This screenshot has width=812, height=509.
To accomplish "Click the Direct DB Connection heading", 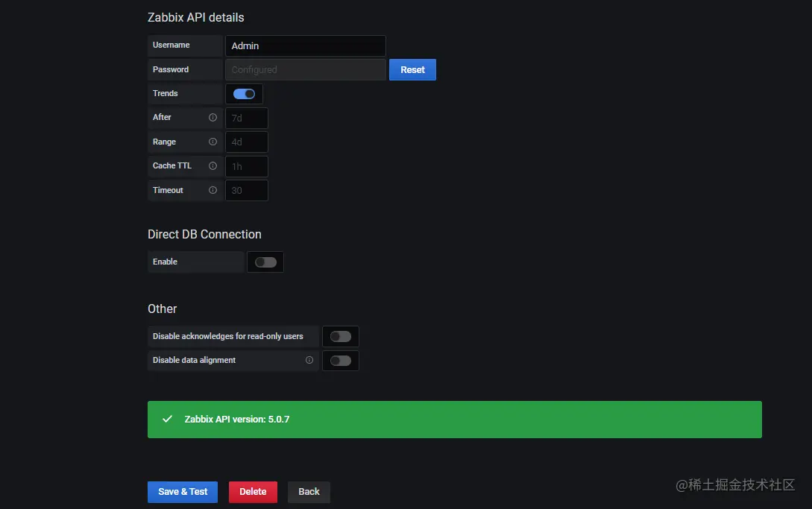I will pos(204,234).
